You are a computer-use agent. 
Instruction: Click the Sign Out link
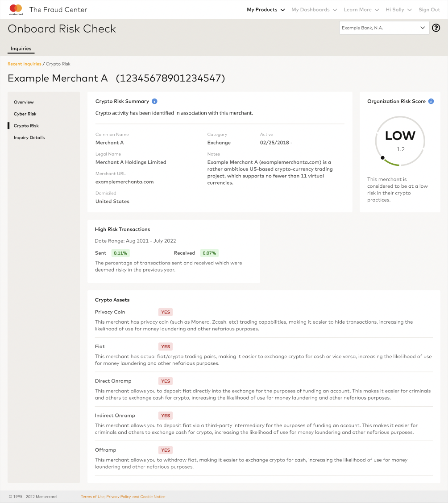point(429,10)
